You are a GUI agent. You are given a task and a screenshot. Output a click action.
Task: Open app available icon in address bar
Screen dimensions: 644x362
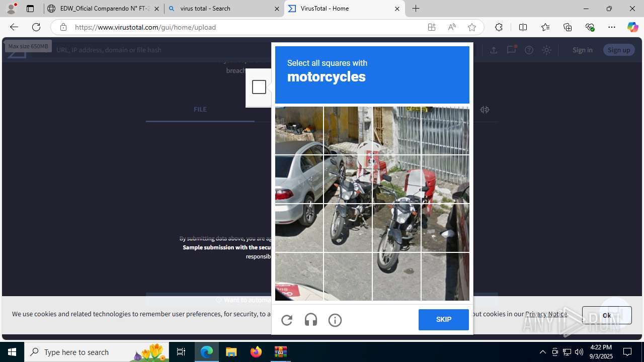pyautogui.click(x=432, y=27)
